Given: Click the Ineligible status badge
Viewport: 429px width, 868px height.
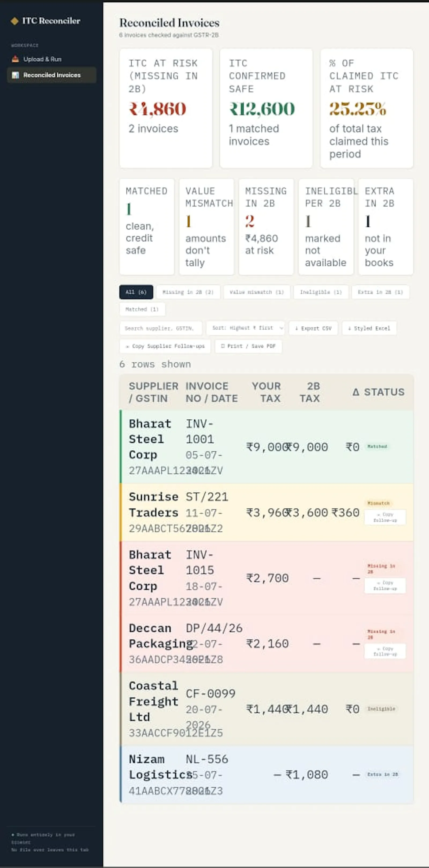Looking at the screenshot, I should (x=381, y=709).
